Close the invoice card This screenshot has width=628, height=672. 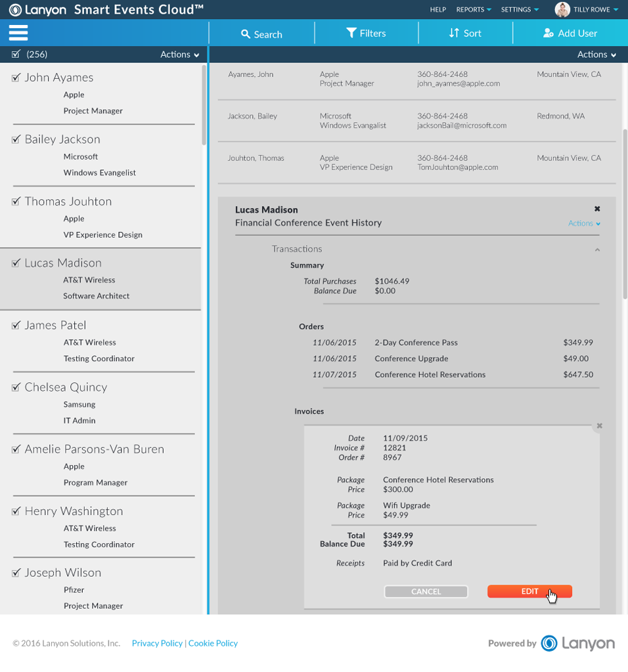coord(600,426)
